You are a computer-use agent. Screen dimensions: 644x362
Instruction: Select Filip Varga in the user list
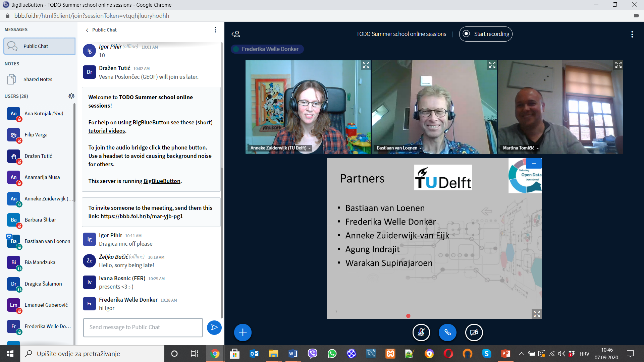[x=36, y=135]
